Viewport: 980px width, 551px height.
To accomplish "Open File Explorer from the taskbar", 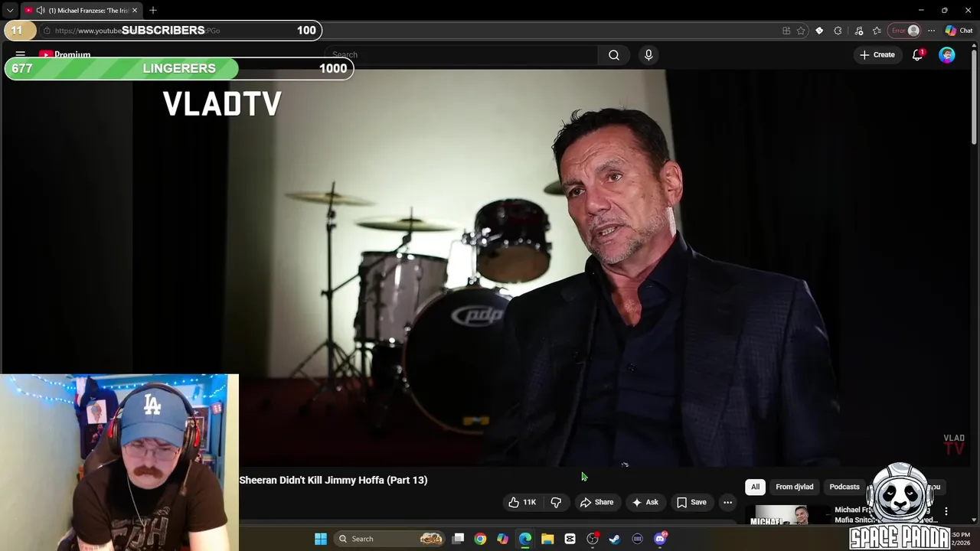I will click(547, 539).
